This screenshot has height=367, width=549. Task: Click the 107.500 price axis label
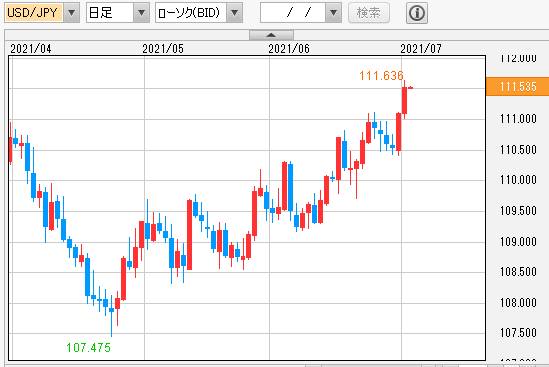coord(518,332)
